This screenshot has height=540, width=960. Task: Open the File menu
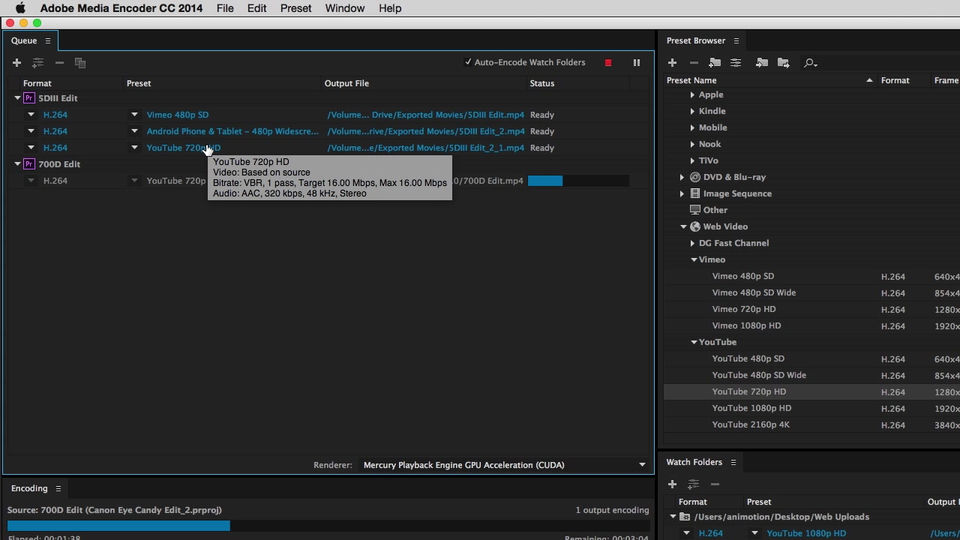pos(225,9)
